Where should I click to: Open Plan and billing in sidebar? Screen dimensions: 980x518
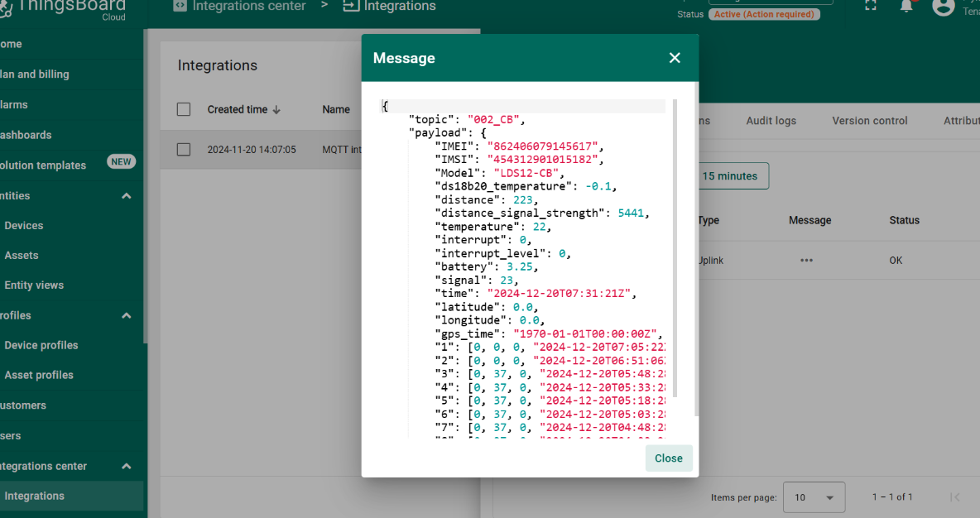pyautogui.click(x=71, y=74)
